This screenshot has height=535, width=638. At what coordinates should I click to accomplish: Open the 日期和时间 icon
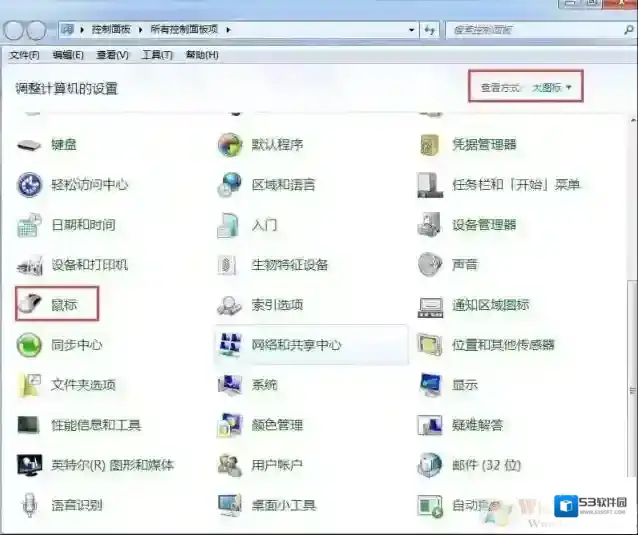coord(30,224)
